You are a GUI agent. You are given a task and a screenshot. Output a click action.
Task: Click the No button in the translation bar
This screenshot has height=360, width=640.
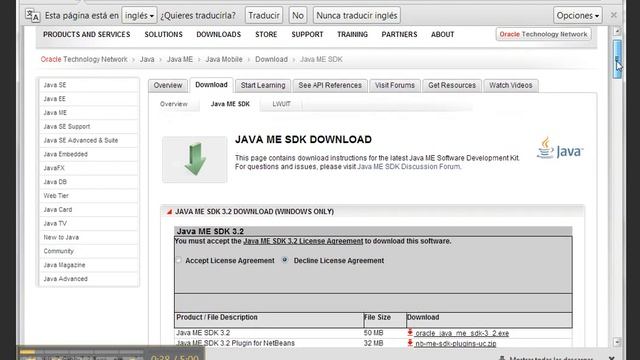click(x=298, y=16)
